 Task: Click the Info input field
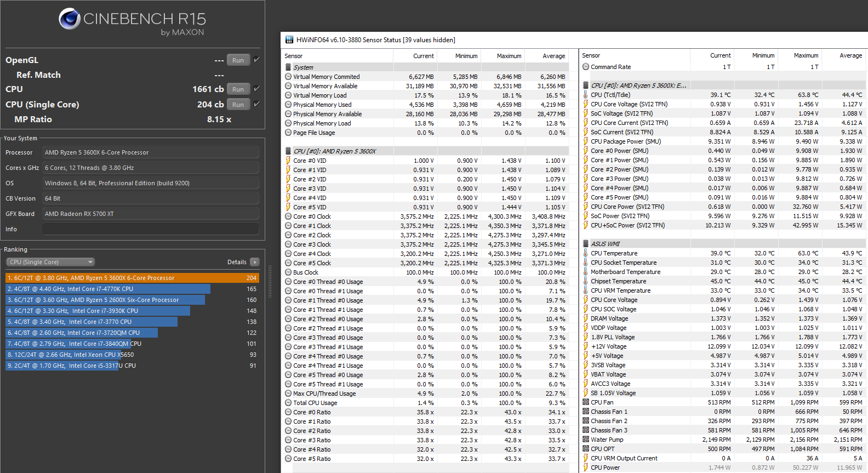coord(151,229)
